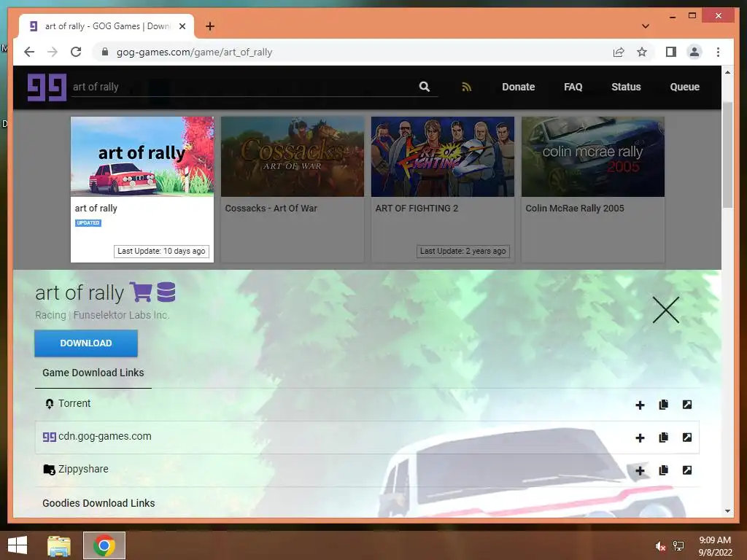This screenshot has width=747, height=560.
Task: Open cdn.gog-games.com links externally
Action: pos(687,437)
